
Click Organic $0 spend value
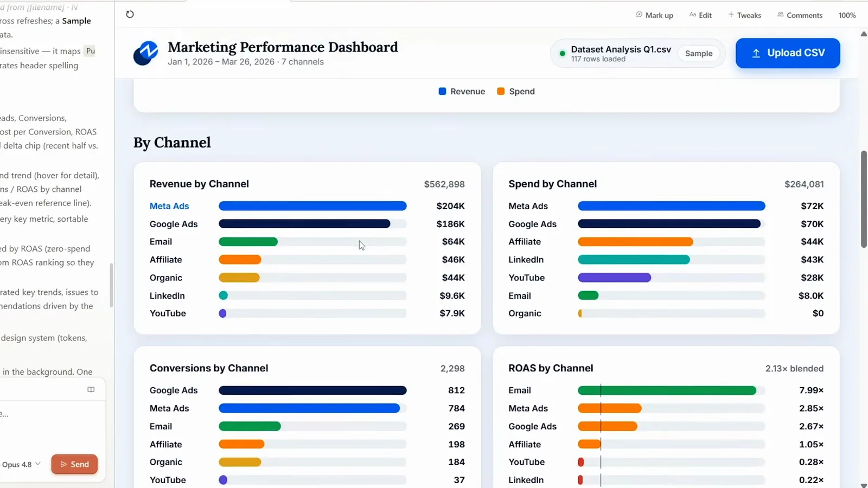(818, 313)
